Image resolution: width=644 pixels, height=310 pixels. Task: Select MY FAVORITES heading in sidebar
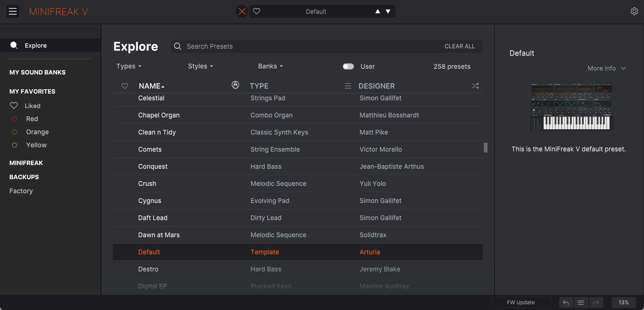click(x=32, y=92)
